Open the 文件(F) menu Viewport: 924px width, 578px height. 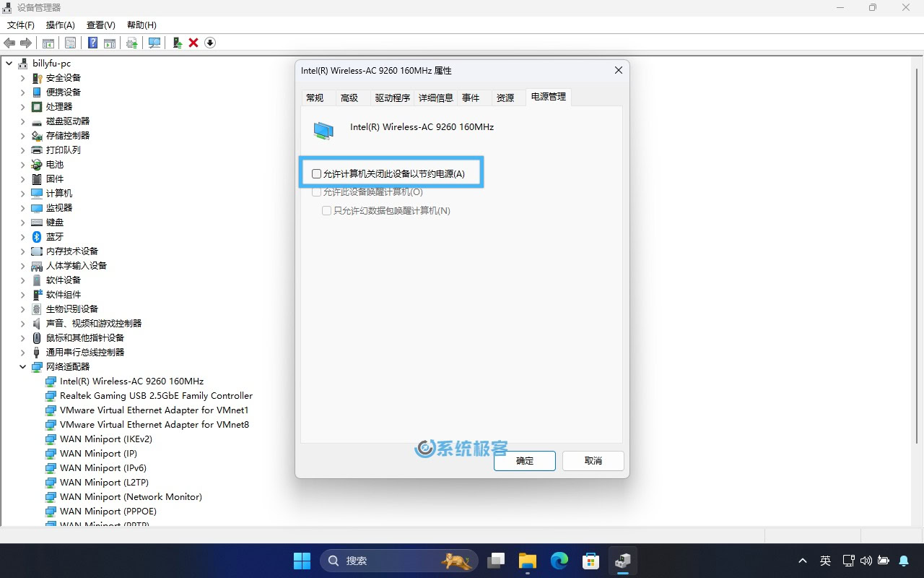(21, 25)
